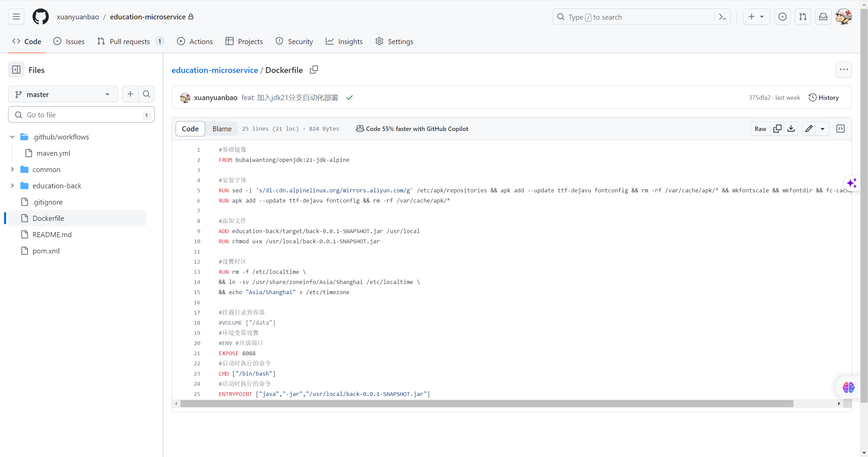Switch to the Blame view tab

(x=221, y=129)
